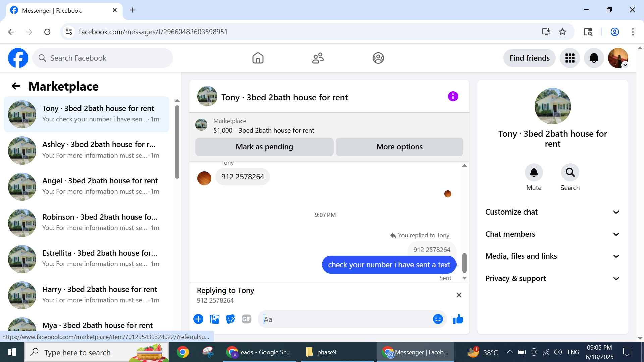Choose a GIF icon in composer
The height and width of the screenshot is (362, 644).
pos(247,319)
